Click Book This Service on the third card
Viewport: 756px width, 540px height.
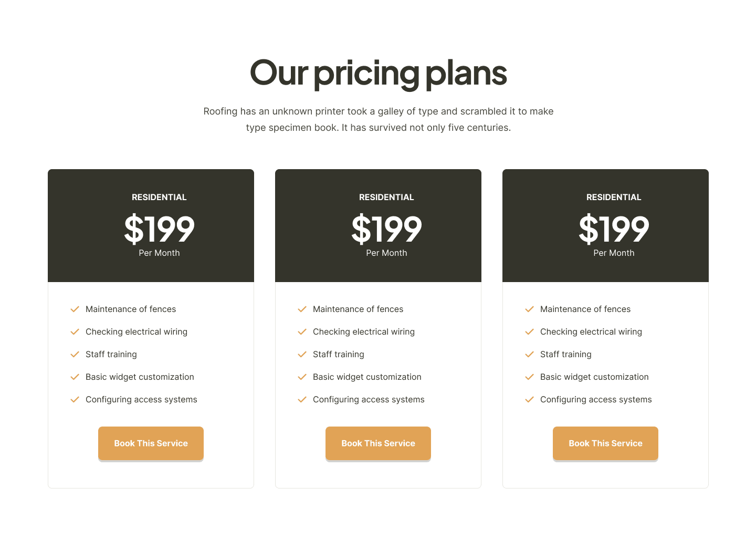(x=605, y=443)
